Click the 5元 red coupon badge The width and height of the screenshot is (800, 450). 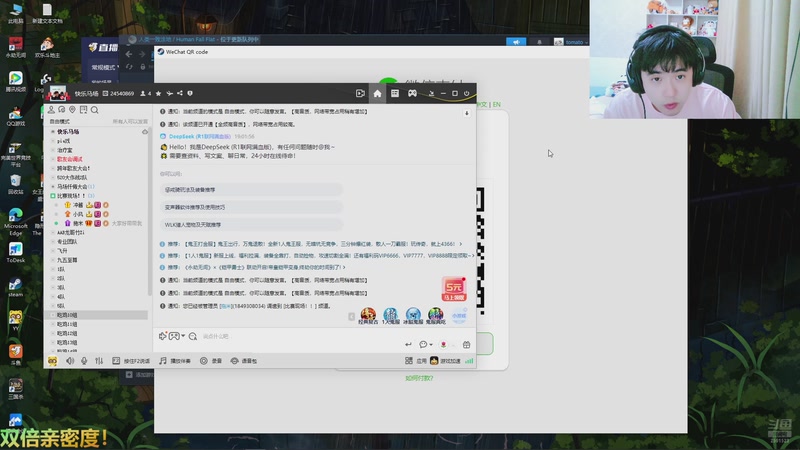point(454,289)
